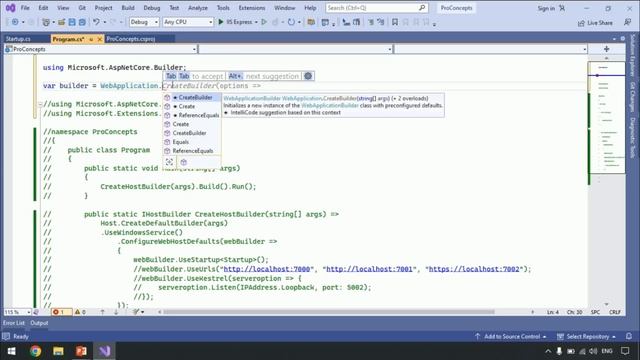The width and height of the screenshot is (640, 360).
Task: Select Equals in IntelliSense list
Action: pos(192,142)
